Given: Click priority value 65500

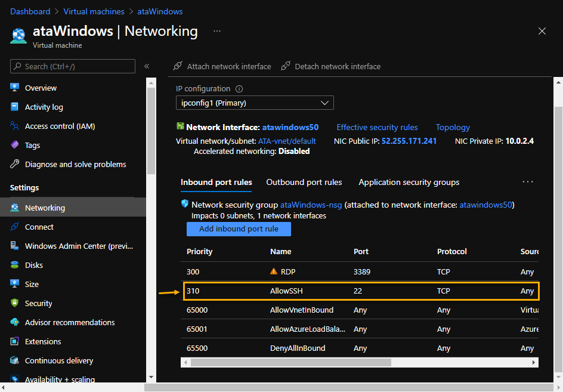Looking at the screenshot, I should pos(197,348).
